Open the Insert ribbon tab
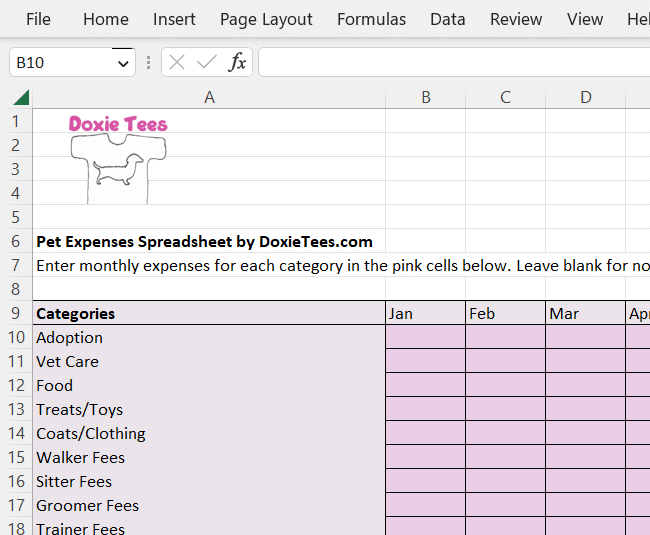The image size is (650, 535). coord(174,19)
